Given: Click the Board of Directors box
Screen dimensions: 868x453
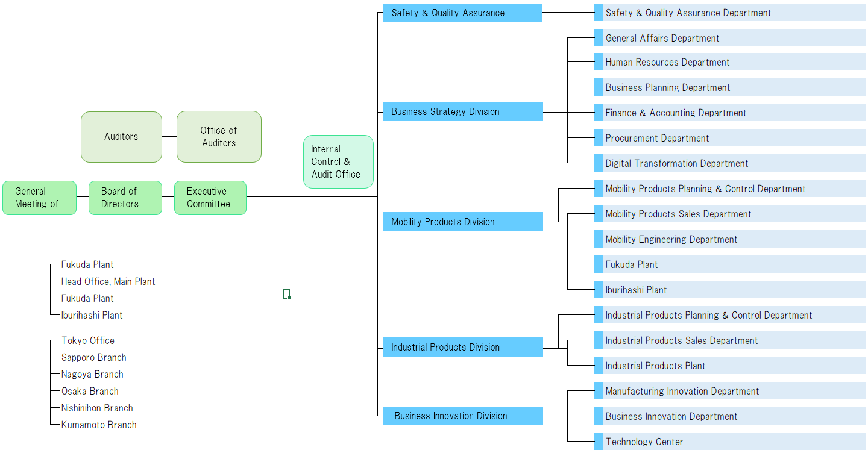Looking at the screenshot, I should coord(125,198).
